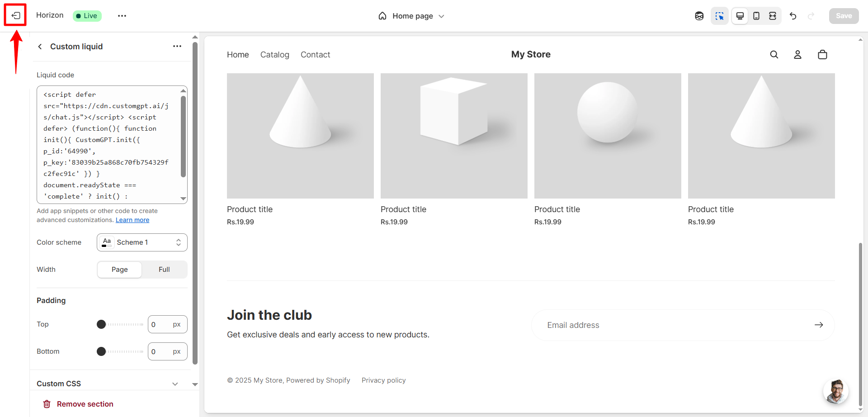This screenshot has width=868, height=417.
Task: Click the Top padding value field
Action: (167, 324)
